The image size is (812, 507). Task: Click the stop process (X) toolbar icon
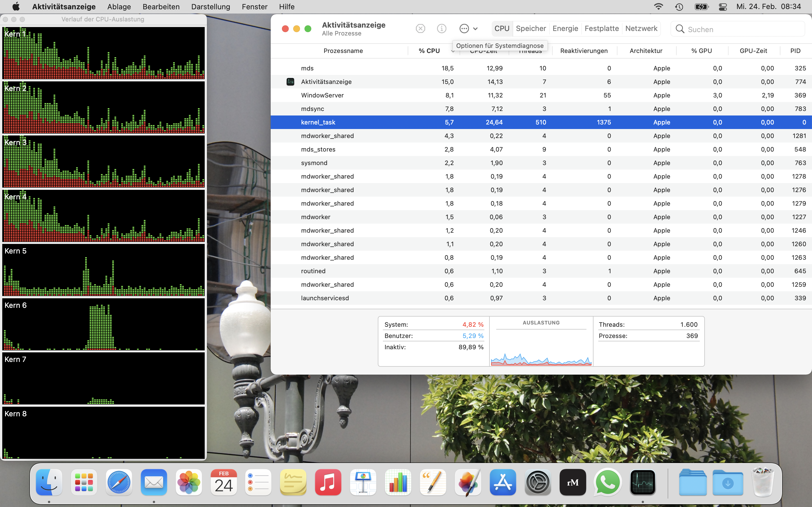tap(420, 28)
